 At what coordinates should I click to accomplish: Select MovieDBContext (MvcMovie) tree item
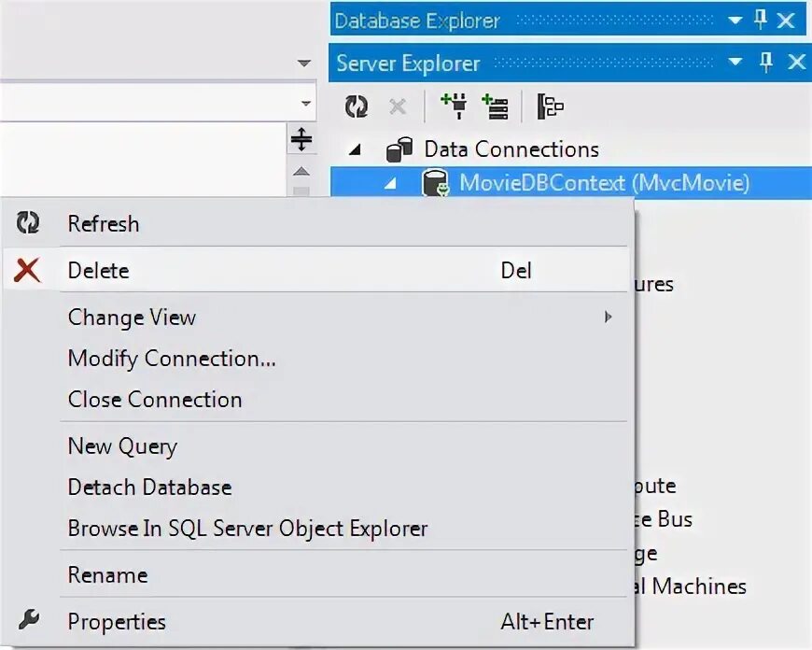[x=605, y=183]
